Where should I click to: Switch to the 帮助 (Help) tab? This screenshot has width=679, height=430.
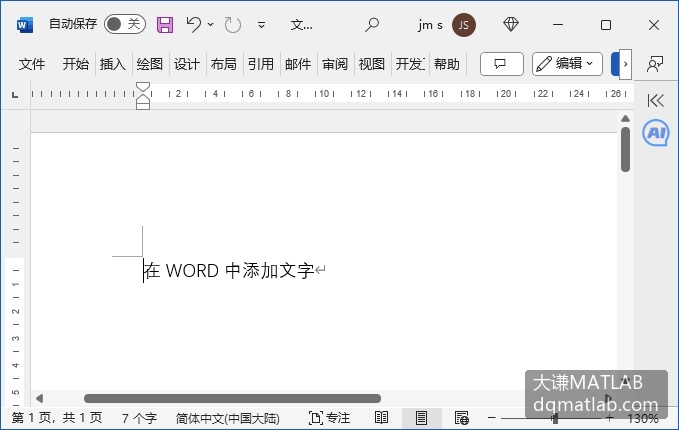tap(446, 64)
